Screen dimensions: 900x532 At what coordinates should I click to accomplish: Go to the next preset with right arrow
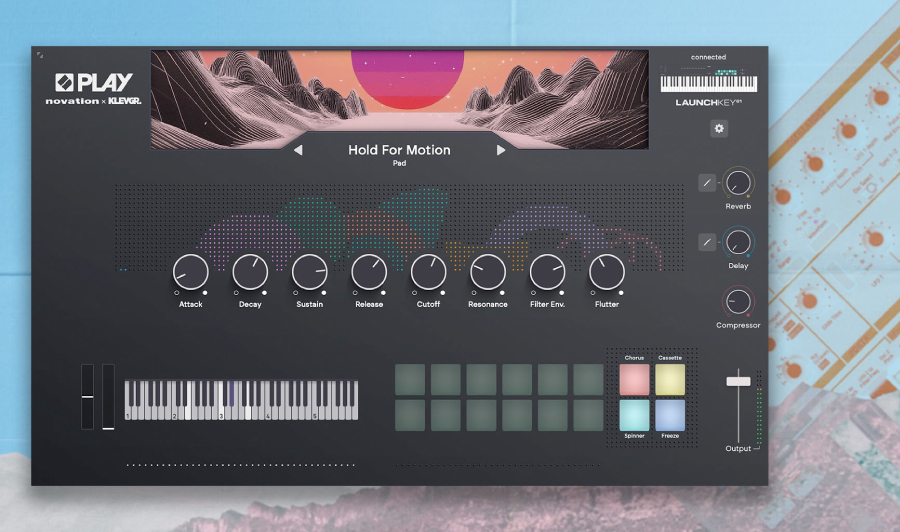(501, 151)
